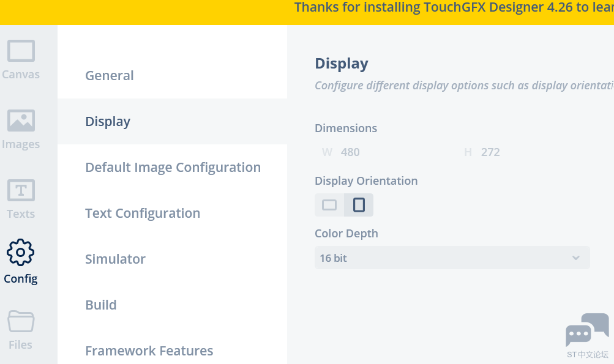Click the Display Orientation label
Image resolution: width=614 pixels, height=364 pixels.
pos(366,181)
